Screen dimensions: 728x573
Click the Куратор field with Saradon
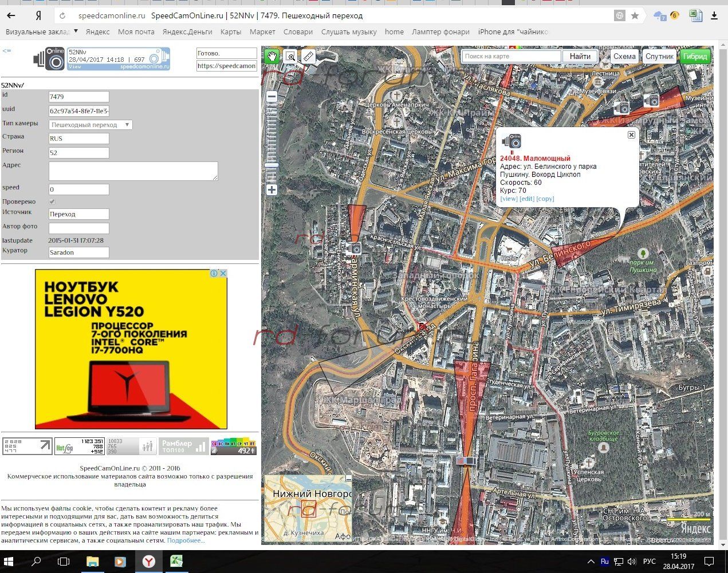(x=79, y=252)
